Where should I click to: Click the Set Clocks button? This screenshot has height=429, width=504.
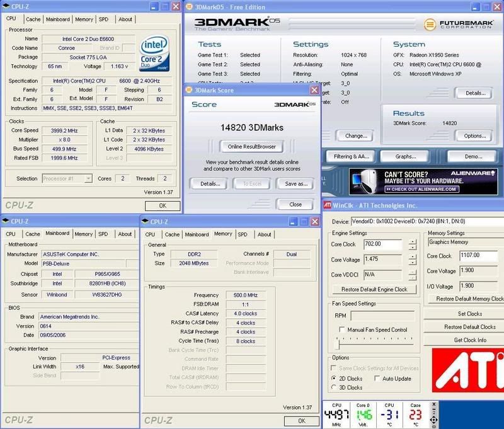click(469, 314)
